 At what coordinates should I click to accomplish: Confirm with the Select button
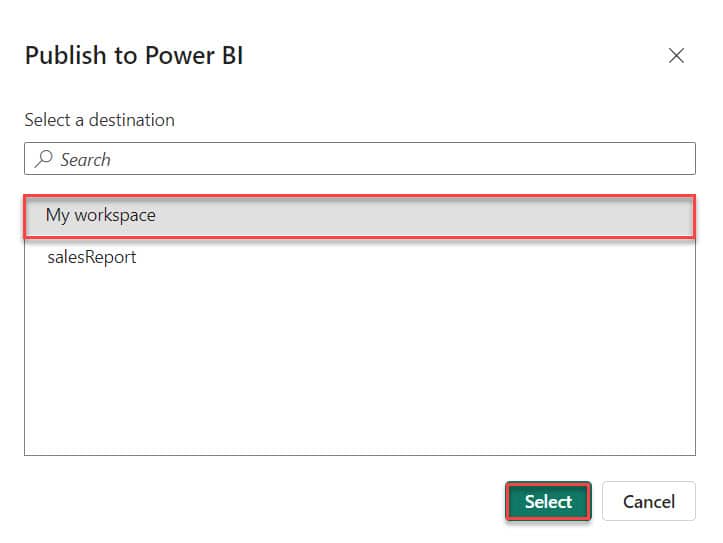coord(548,501)
